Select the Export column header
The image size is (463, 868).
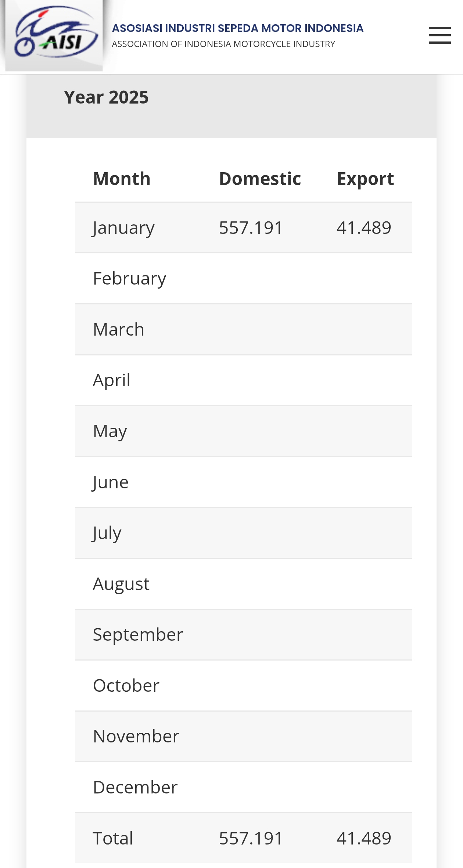(365, 179)
